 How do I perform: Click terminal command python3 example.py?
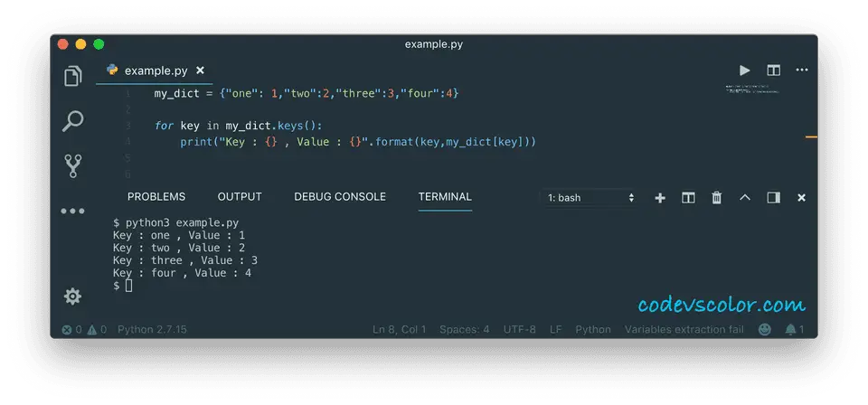point(176,223)
